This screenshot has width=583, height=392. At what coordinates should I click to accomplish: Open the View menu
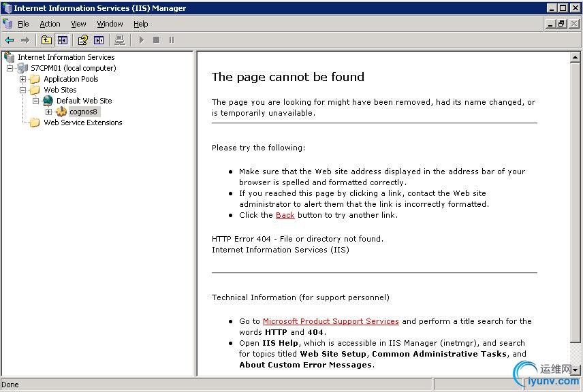point(78,24)
